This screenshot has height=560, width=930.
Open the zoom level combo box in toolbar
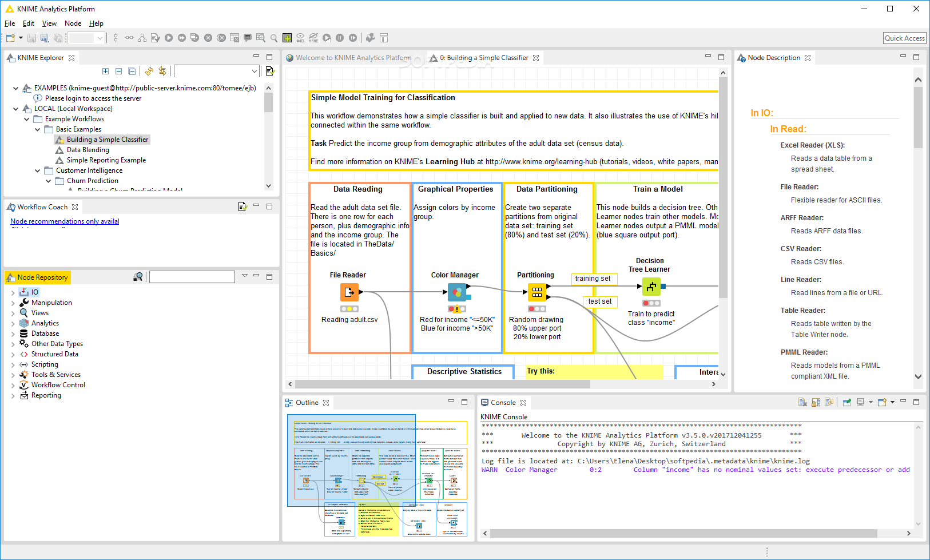click(86, 38)
